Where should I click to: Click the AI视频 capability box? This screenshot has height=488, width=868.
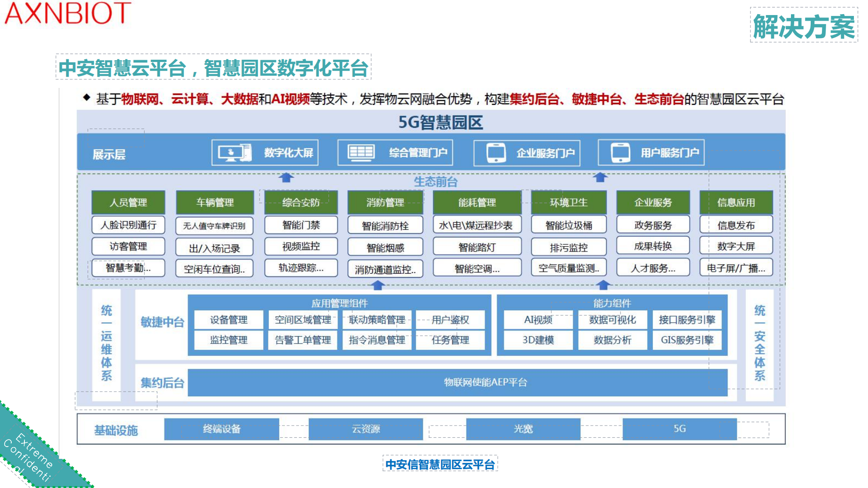click(538, 320)
